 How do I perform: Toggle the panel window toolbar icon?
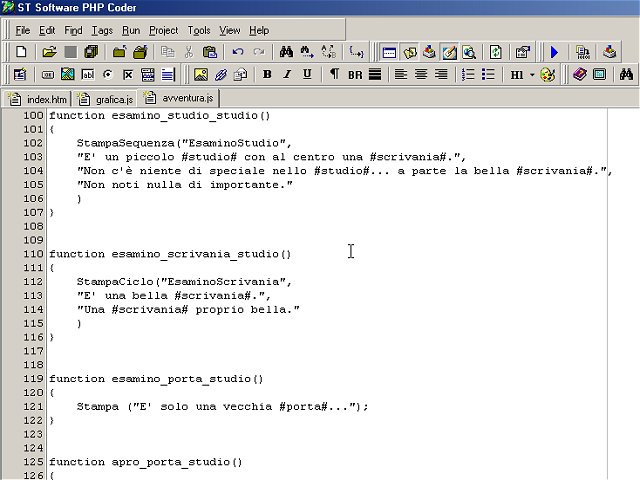point(389,52)
